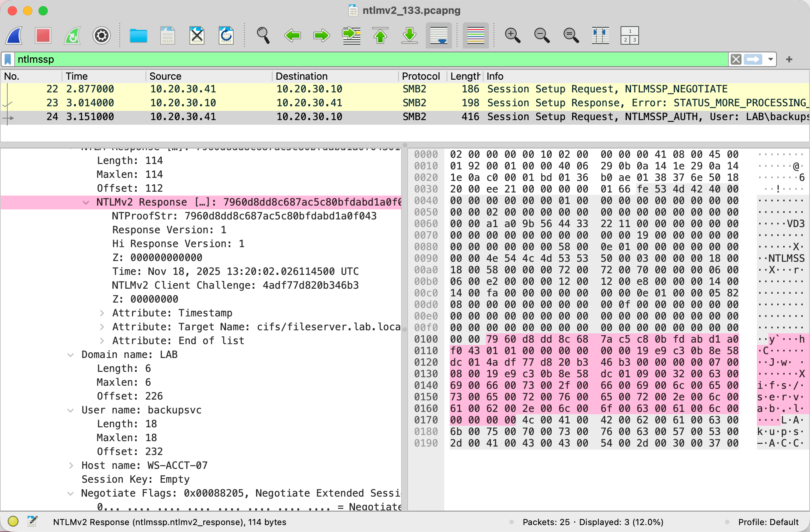Zoom out on packet text

point(542,35)
